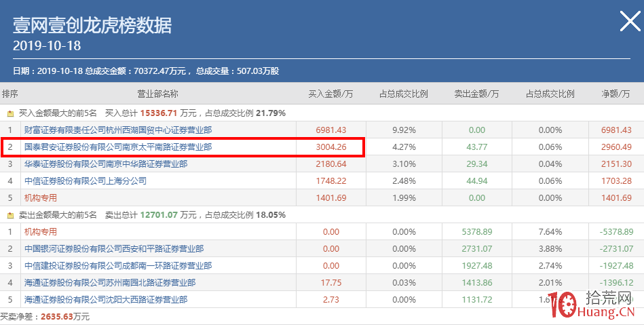Select sell amount 43.77
Image resolution: width=644 pixels, height=325 pixels.
[477, 147]
